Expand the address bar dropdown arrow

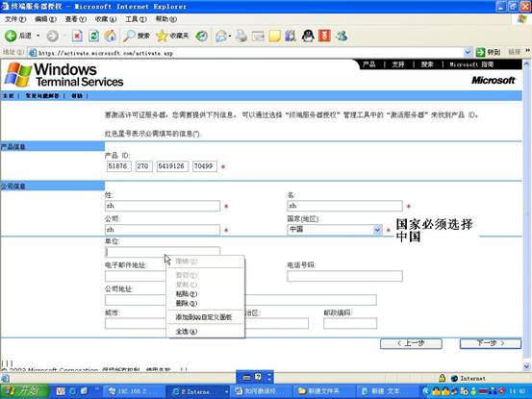[468, 53]
